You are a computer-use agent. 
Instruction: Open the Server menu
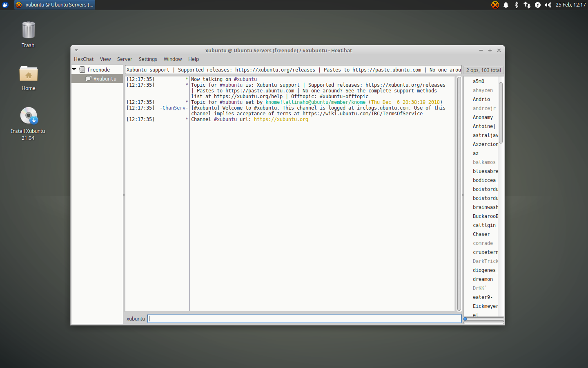click(x=125, y=59)
